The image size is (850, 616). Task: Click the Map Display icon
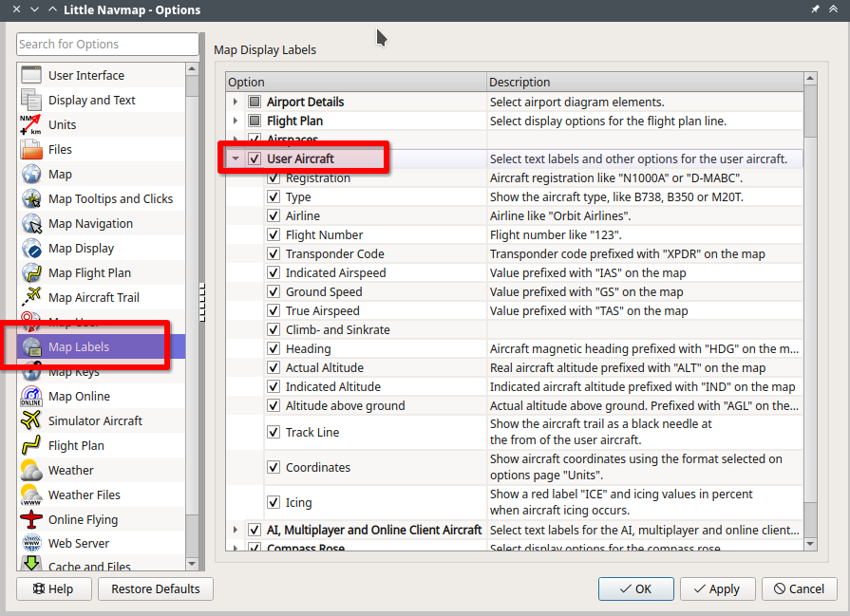pyautogui.click(x=31, y=248)
